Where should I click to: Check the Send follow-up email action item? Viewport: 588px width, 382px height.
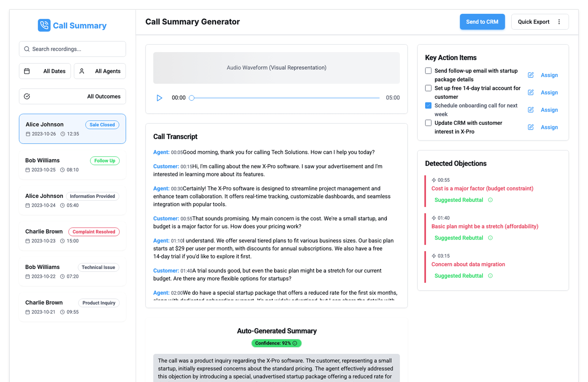tap(428, 71)
